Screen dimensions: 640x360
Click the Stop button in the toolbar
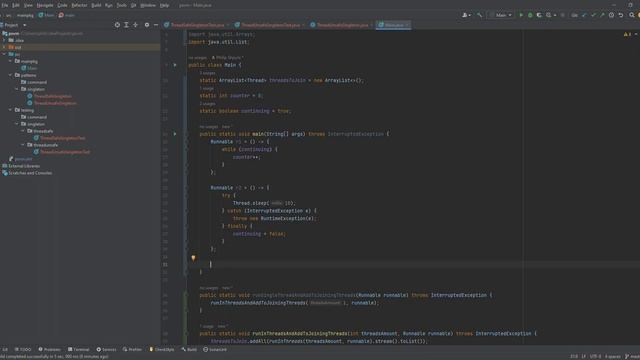tap(562, 15)
